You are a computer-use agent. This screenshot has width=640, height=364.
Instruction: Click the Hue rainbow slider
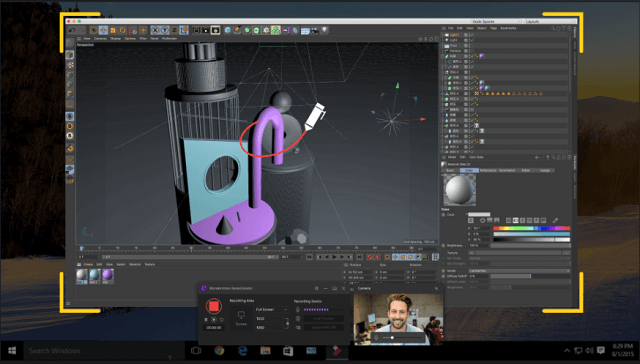pyautogui.click(x=531, y=229)
